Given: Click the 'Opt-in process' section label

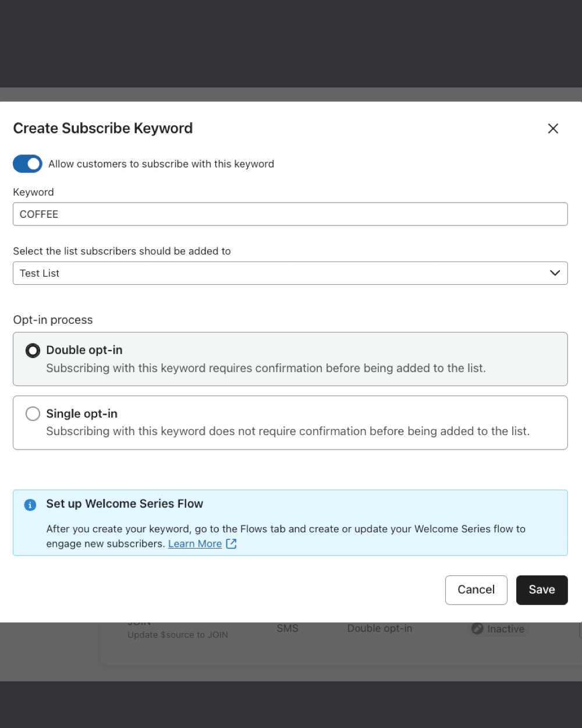Looking at the screenshot, I should pyautogui.click(x=53, y=320).
